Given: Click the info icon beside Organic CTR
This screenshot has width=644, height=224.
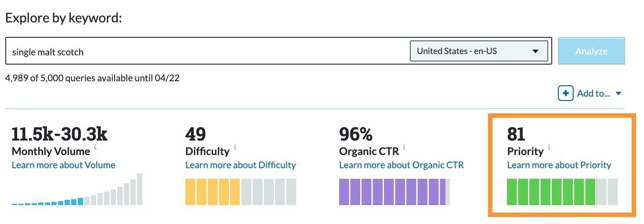Looking at the screenshot, I should 404,148.
